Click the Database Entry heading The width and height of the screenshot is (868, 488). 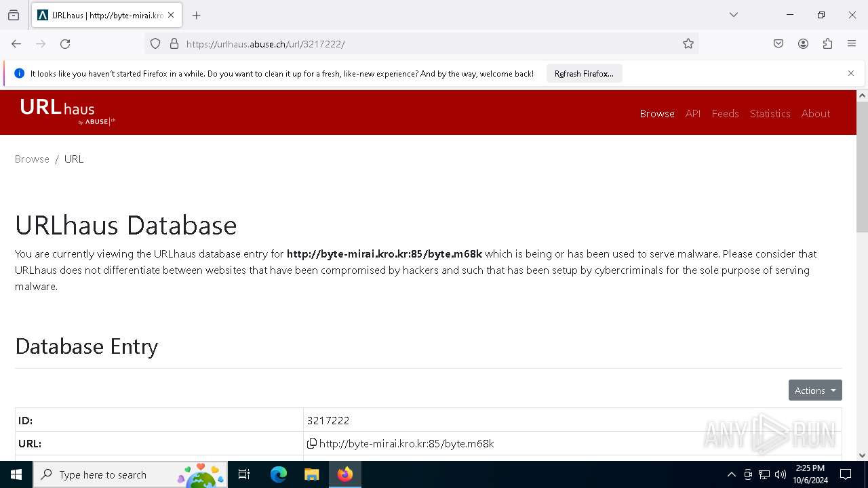(86, 346)
